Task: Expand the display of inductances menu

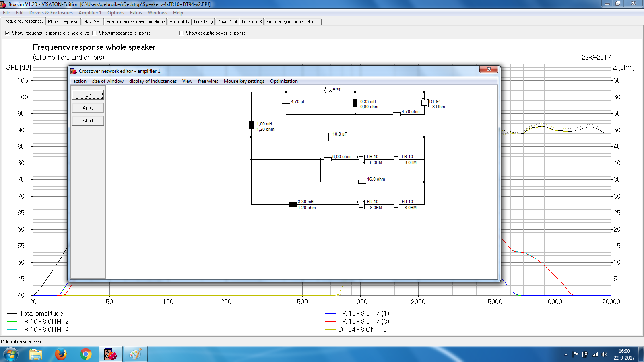Action: click(x=153, y=81)
